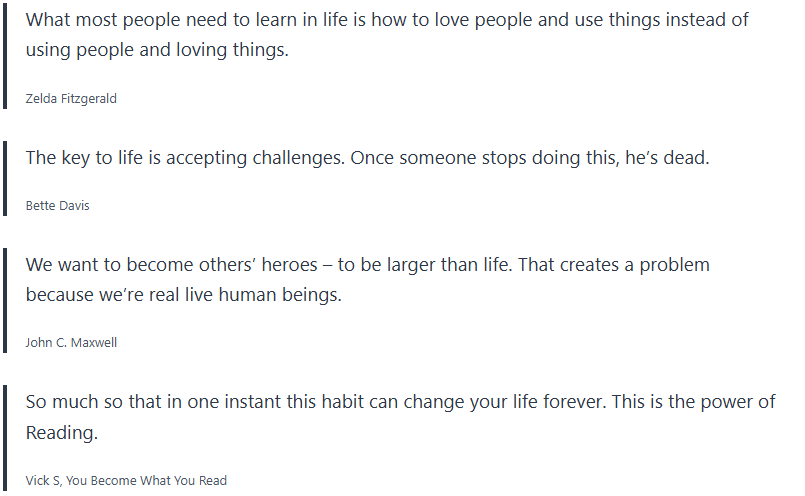
Task: Click the vertical bar beside the John C. Maxwell quote
Action: pos(6,300)
